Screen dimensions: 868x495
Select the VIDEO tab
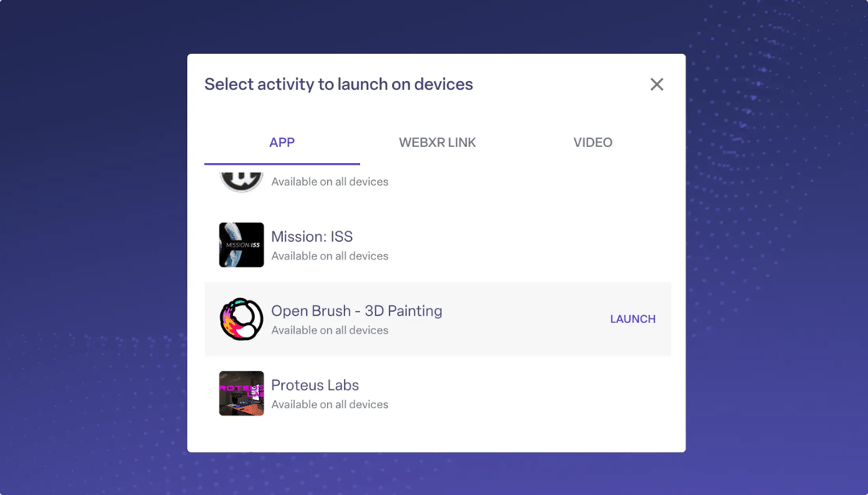click(x=592, y=142)
